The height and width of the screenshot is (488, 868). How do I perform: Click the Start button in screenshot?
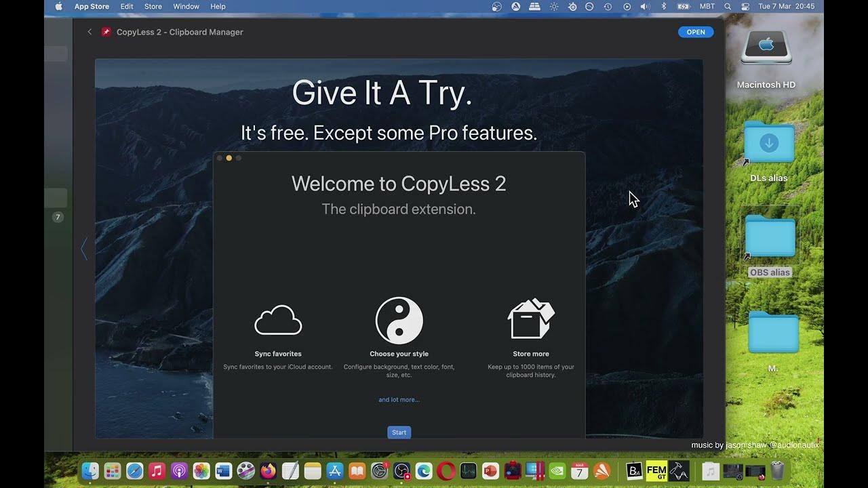(399, 432)
